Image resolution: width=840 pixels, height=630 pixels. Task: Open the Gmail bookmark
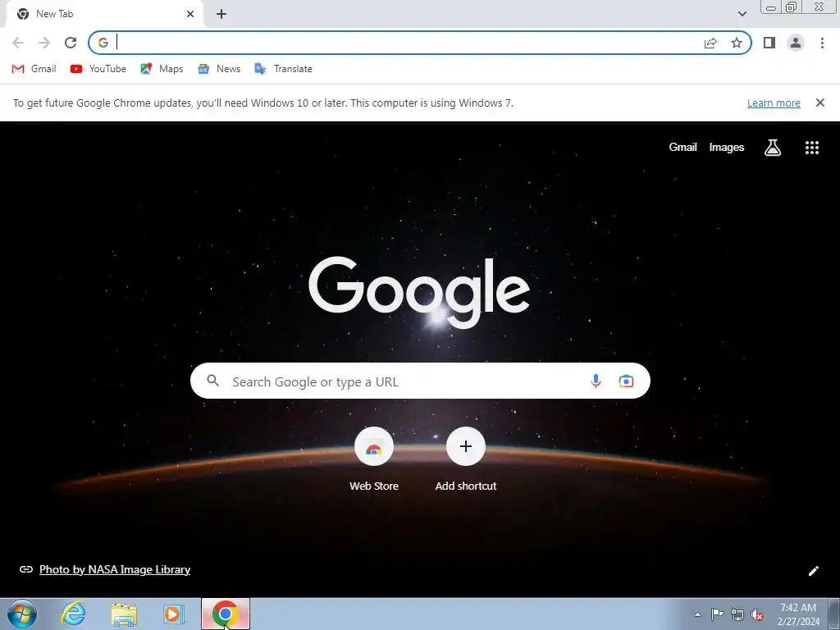pyautogui.click(x=34, y=69)
